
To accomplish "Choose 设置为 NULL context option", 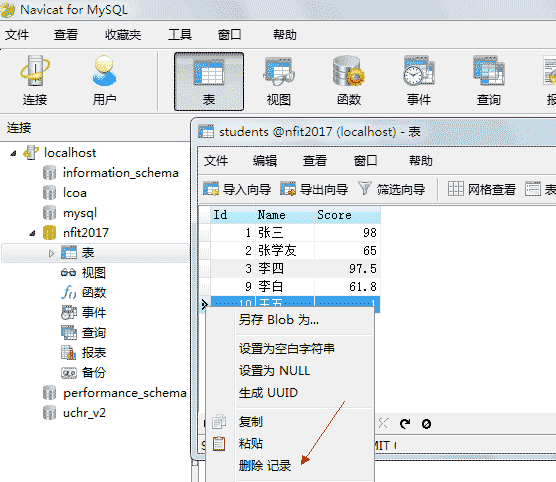I will pos(274,371).
